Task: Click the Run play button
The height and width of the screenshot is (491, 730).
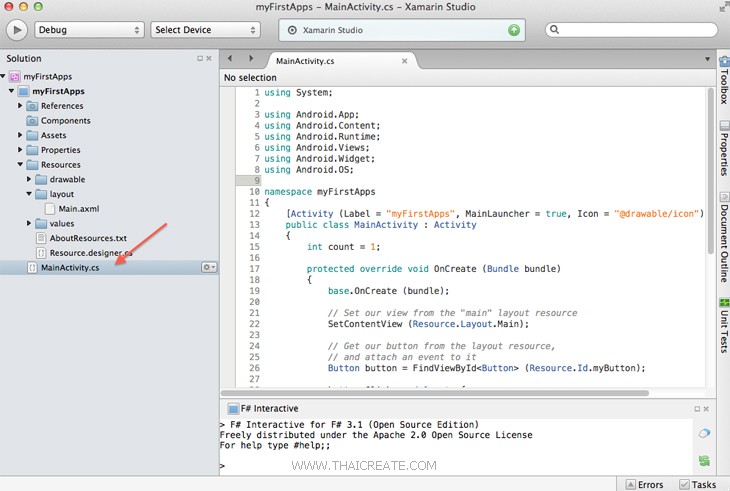Action: (17, 30)
